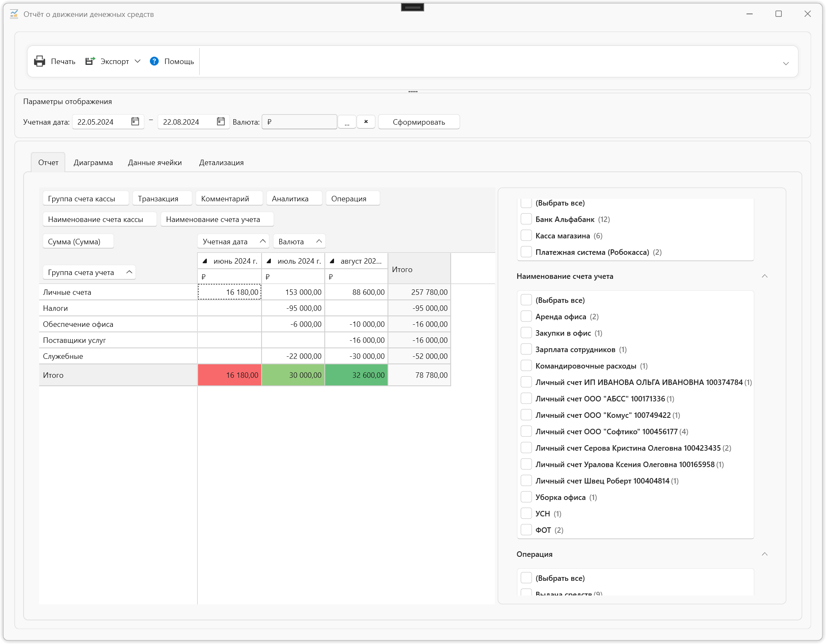
Task: Toggle sort on Учетная дата field
Action: pos(263,241)
